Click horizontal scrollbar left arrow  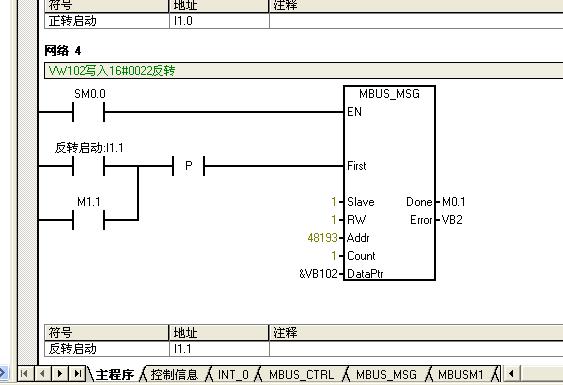[512, 374]
